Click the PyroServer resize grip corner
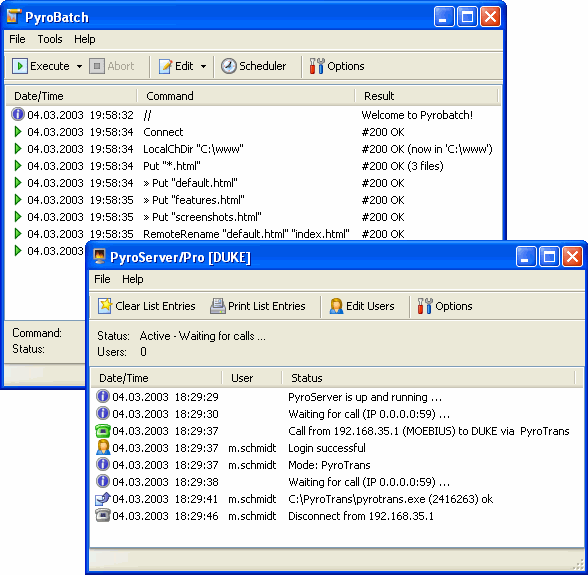 579,564
